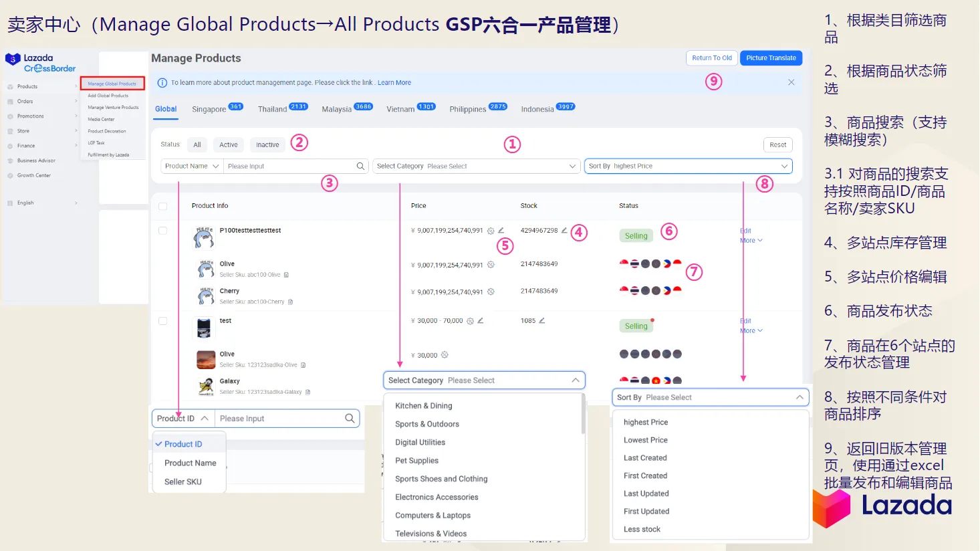Select the Store icon in sidebar
980x551 pixels.
click(10, 131)
